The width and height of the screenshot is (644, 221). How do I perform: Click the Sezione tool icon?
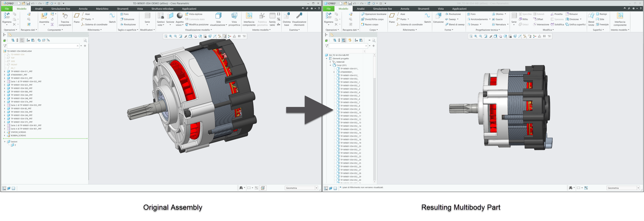pos(170,16)
